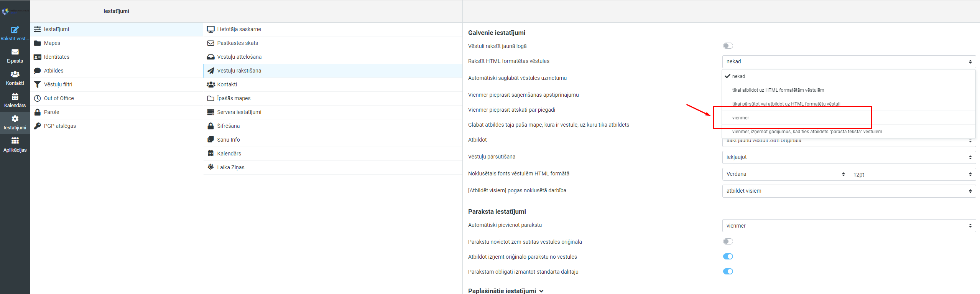This screenshot has height=294, width=980.
Task: Toggle Parakstu novietot zem sūtītās vēstules oriģinālā
Action: (x=728, y=242)
